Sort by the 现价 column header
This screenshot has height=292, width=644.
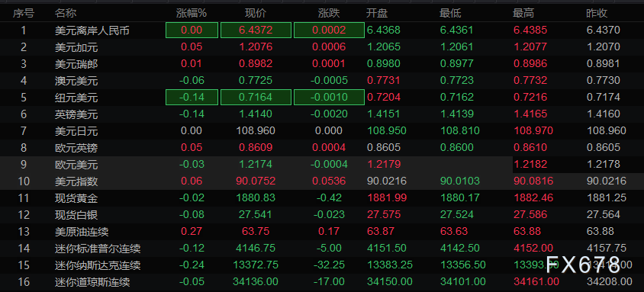(x=256, y=13)
